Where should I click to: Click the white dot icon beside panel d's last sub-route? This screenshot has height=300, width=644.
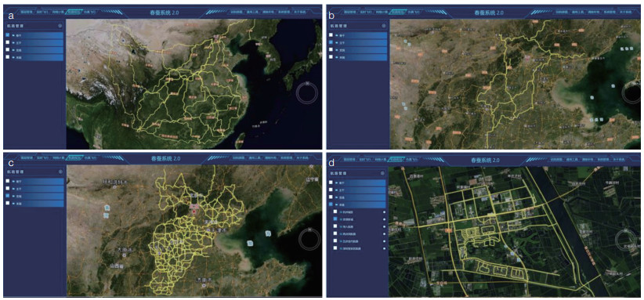384,249
